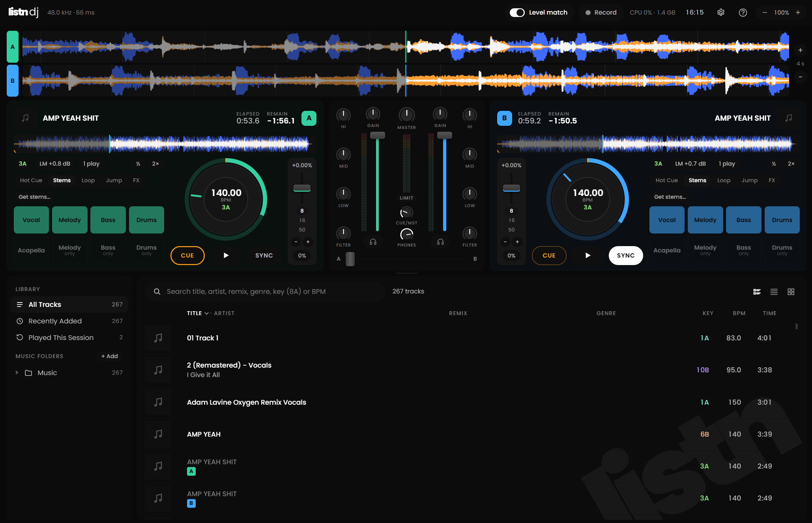Enable SYNC on deck A
812x523 pixels.
tap(264, 256)
